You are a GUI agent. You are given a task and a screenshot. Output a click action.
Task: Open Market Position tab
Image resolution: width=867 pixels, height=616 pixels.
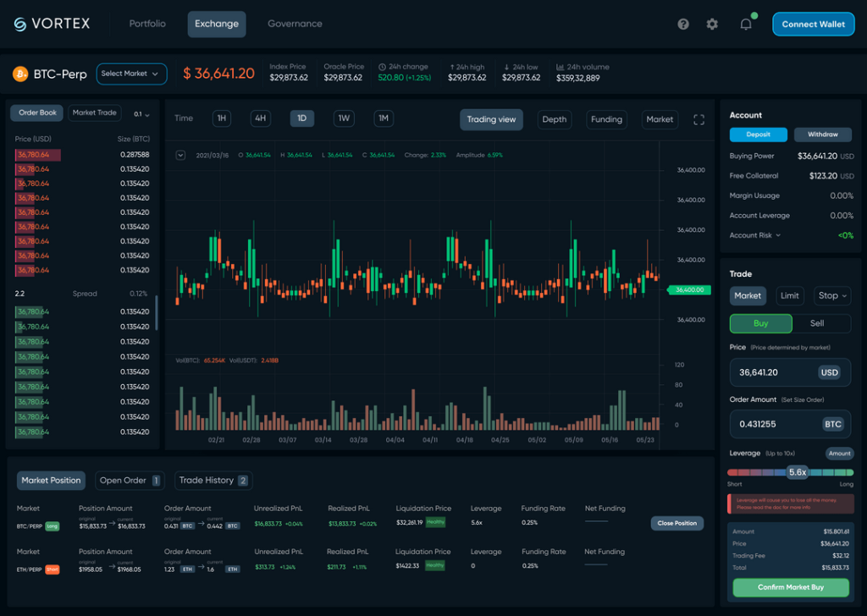(51, 481)
